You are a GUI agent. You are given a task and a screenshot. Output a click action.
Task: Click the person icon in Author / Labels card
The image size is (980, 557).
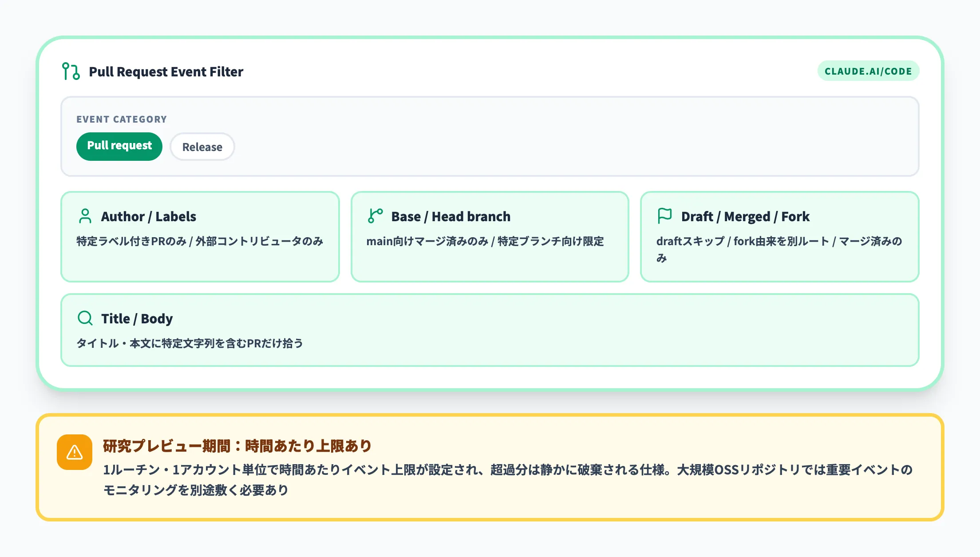(x=85, y=216)
